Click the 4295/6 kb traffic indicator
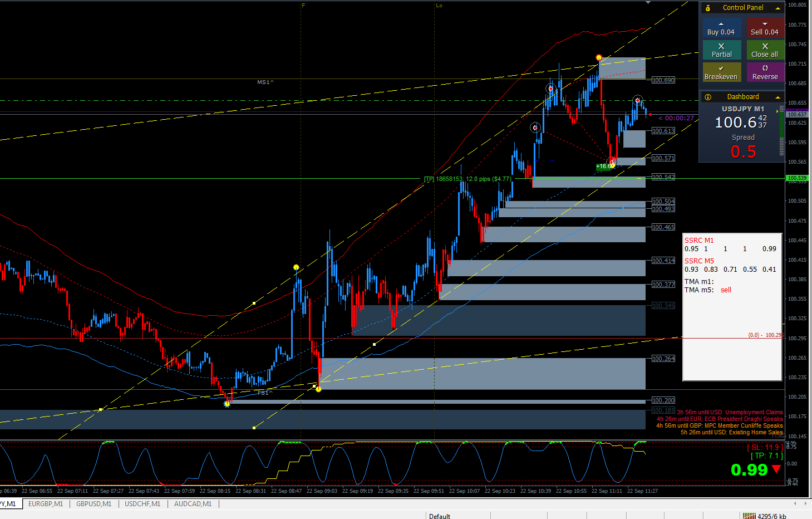The height and width of the screenshot is (519, 812). click(x=772, y=516)
